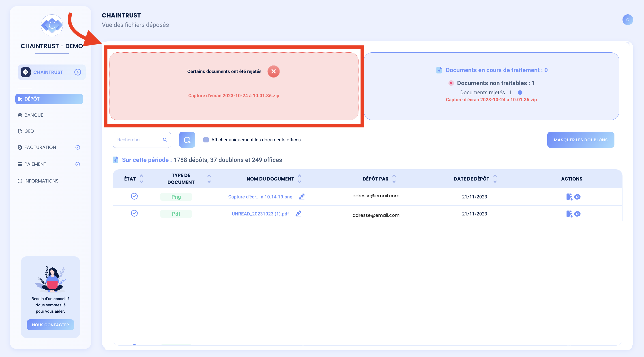Expand the CHAINTRUST company selector arrow

pos(78,72)
